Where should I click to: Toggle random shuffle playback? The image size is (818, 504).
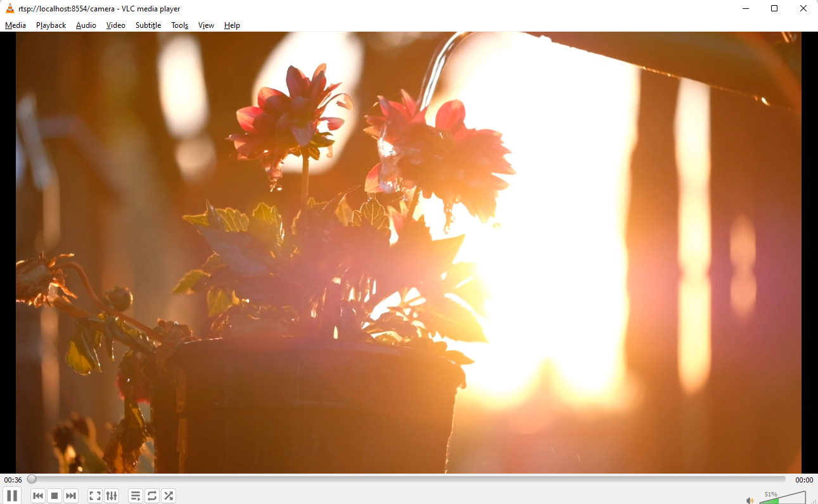(x=169, y=496)
